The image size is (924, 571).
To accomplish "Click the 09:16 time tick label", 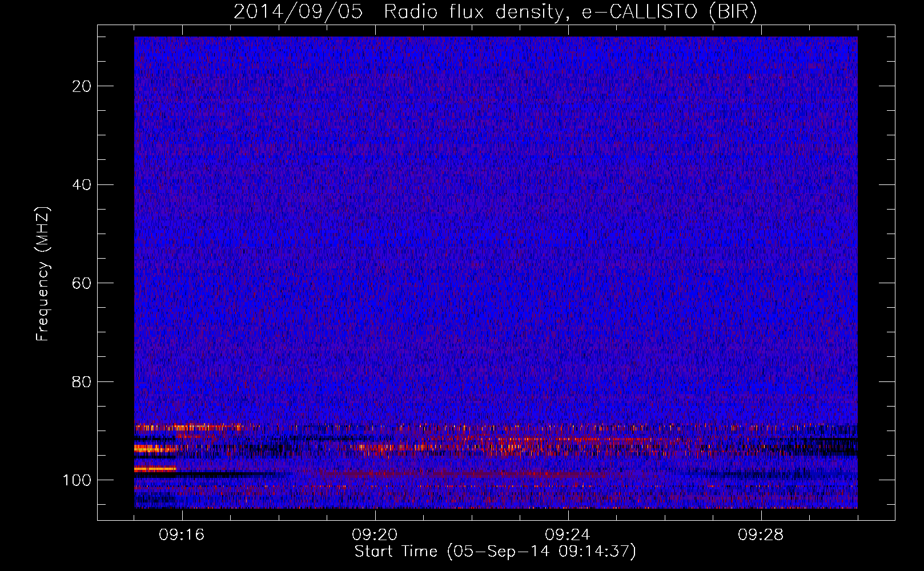I will 182,535.
